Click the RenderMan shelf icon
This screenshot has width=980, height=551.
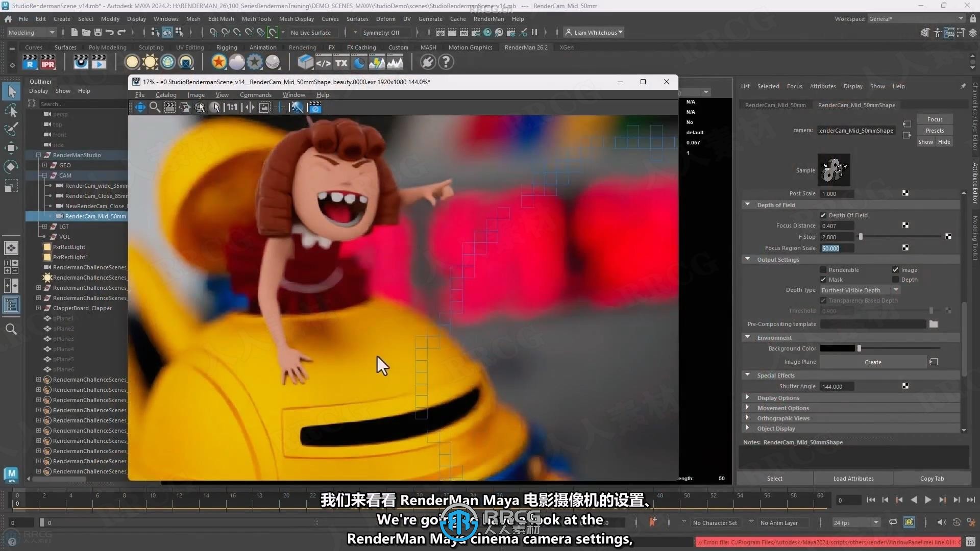click(x=30, y=62)
